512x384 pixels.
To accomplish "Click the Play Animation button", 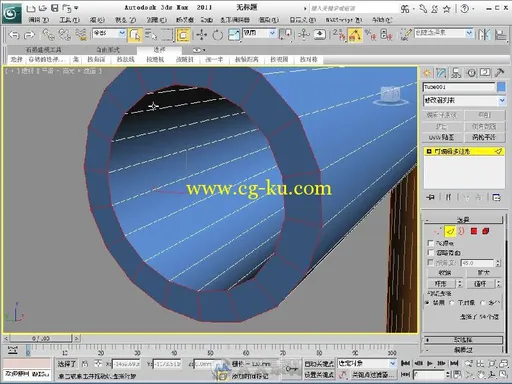I will (x=430, y=363).
